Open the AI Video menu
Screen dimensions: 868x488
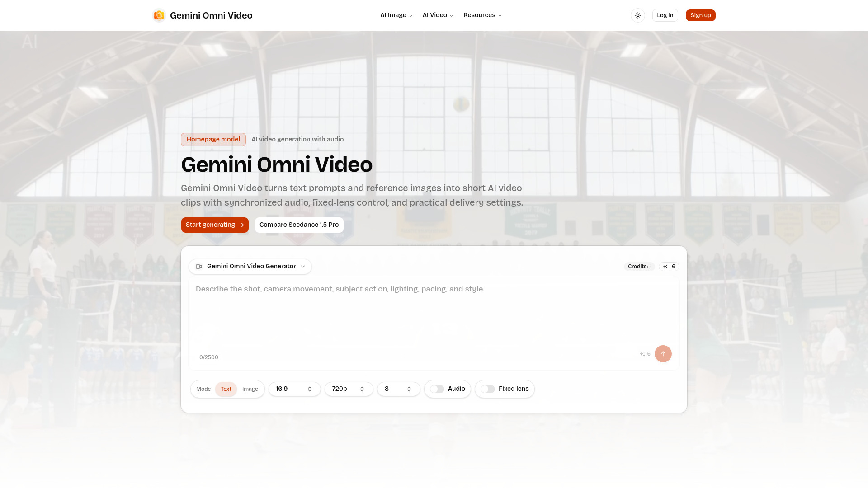tap(438, 15)
